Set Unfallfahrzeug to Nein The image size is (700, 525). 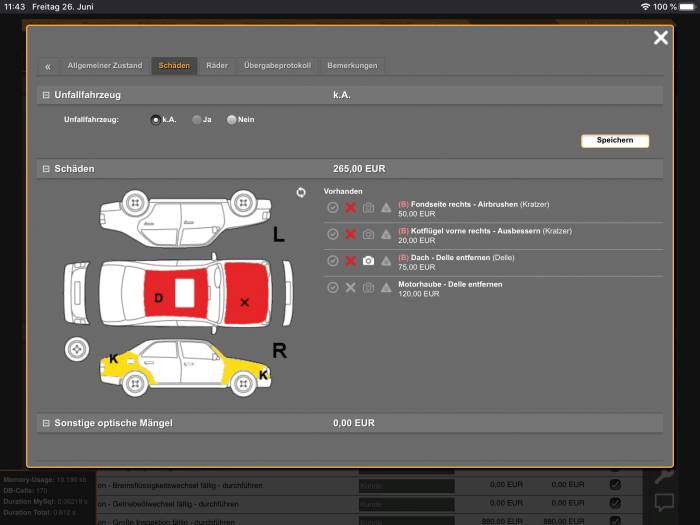[232, 120]
